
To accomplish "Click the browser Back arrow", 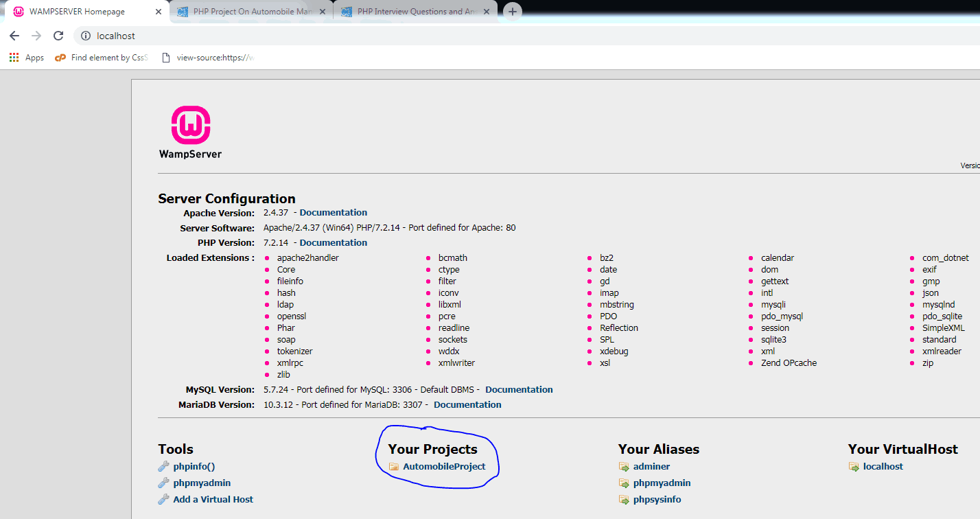I will (14, 36).
